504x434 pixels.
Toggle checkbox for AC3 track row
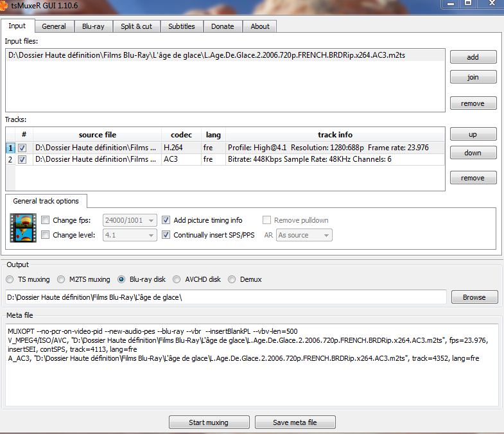(22, 159)
